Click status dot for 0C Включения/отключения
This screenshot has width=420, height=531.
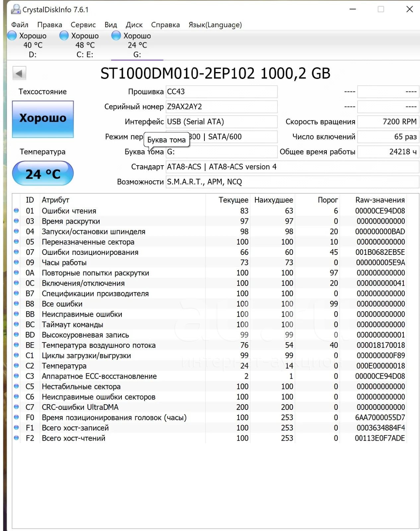tap(16, 283)
